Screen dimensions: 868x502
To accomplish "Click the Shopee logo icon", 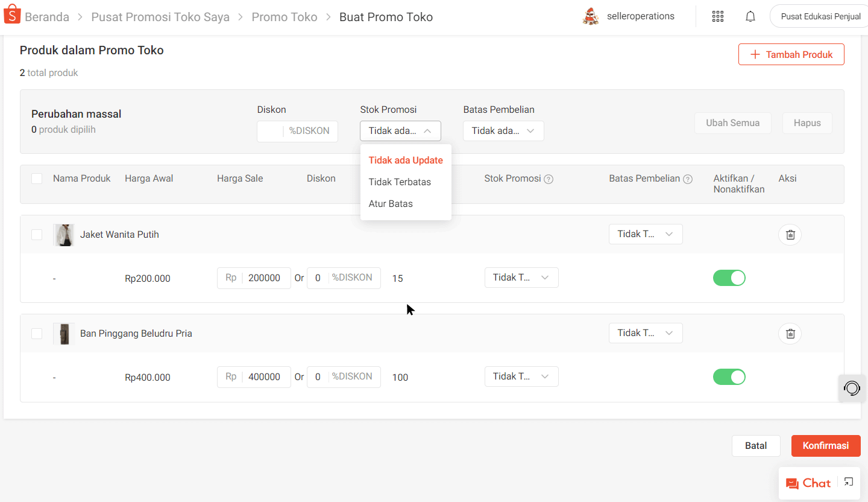I will 12,16.
